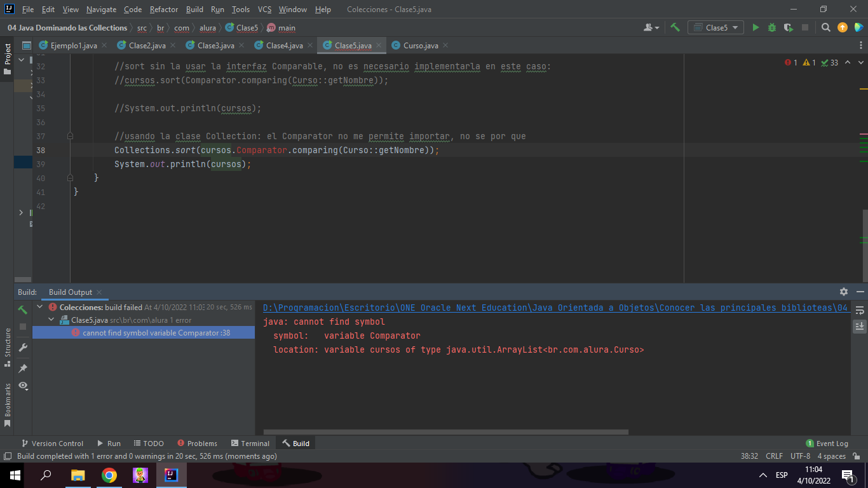Hide the Build tool window
Viewport: 868px width, 488px height.
click(860, 292)
